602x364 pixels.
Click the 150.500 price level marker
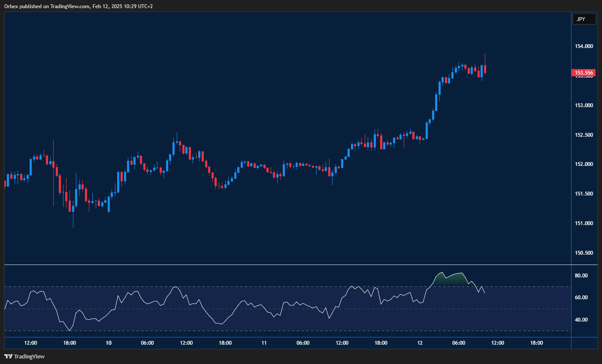coord(585,253)
